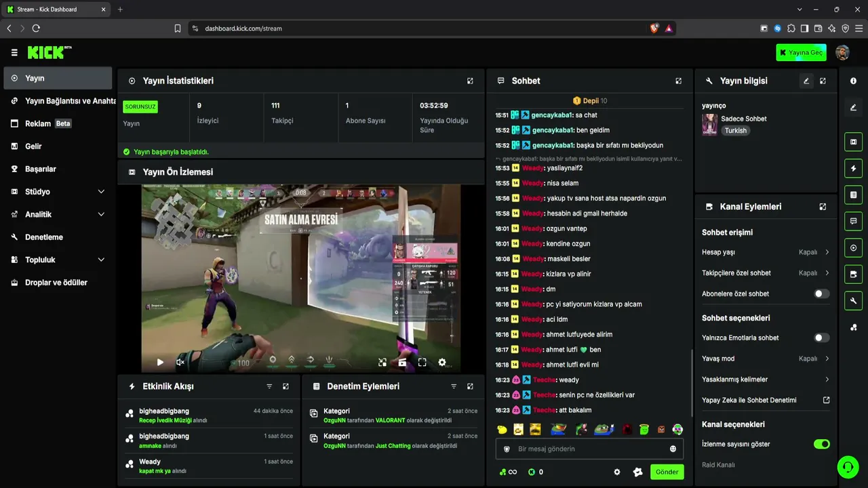Image resolution: width=868 pixels, height=488 pixels.
Task: Expand the Denetim Eylemleri panel
Action: [470, 386]
